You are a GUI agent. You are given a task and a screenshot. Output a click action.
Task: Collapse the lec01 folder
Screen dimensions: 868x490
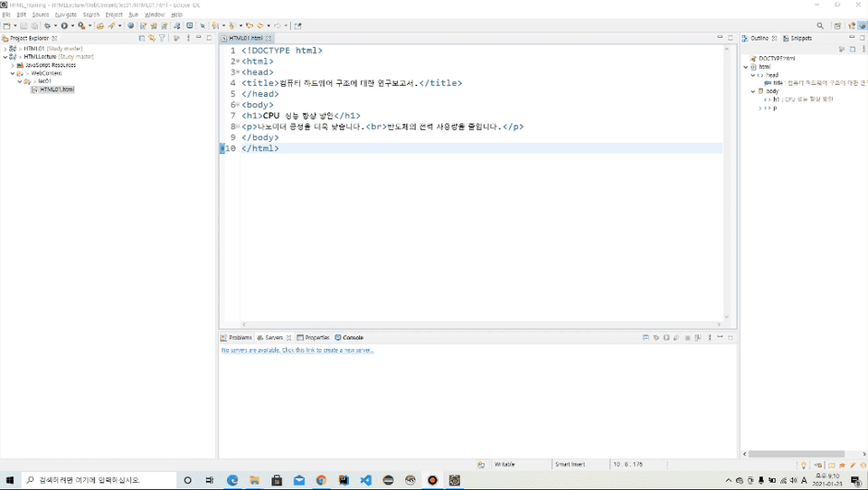tap(20, 81)
